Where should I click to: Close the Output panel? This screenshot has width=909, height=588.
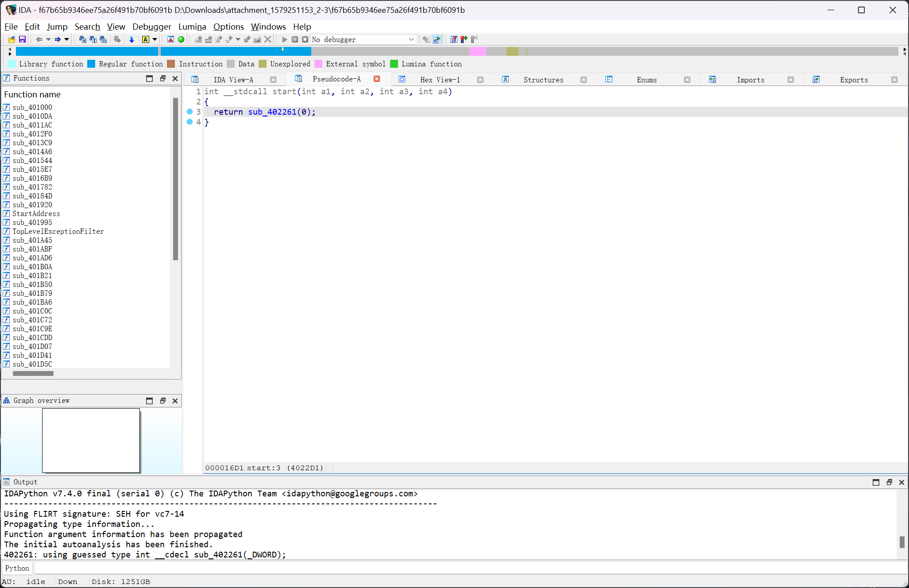coord(901,482)
